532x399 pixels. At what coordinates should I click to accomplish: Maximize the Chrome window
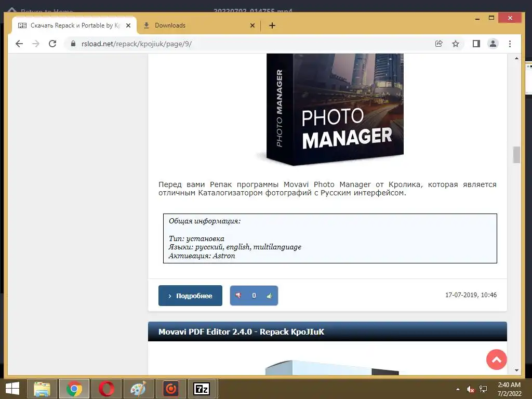[491, 18]
